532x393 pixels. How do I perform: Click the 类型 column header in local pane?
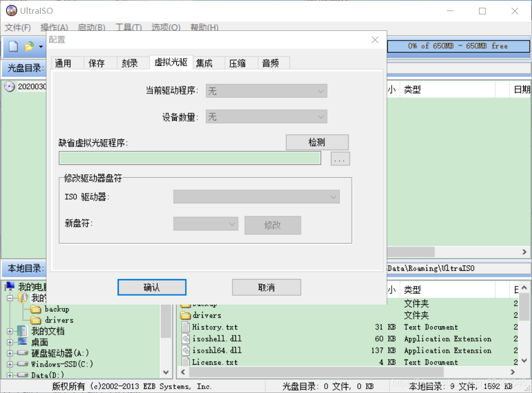[x=447, y=290]
